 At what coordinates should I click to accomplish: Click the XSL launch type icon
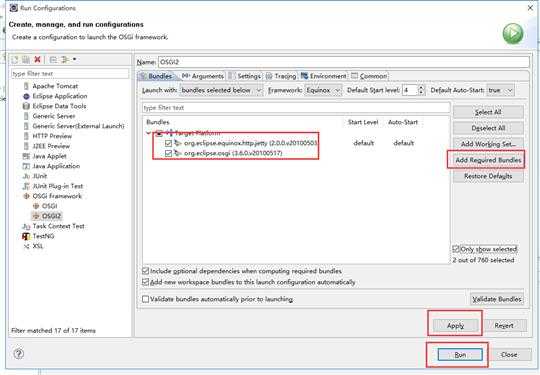coord(26,246)
